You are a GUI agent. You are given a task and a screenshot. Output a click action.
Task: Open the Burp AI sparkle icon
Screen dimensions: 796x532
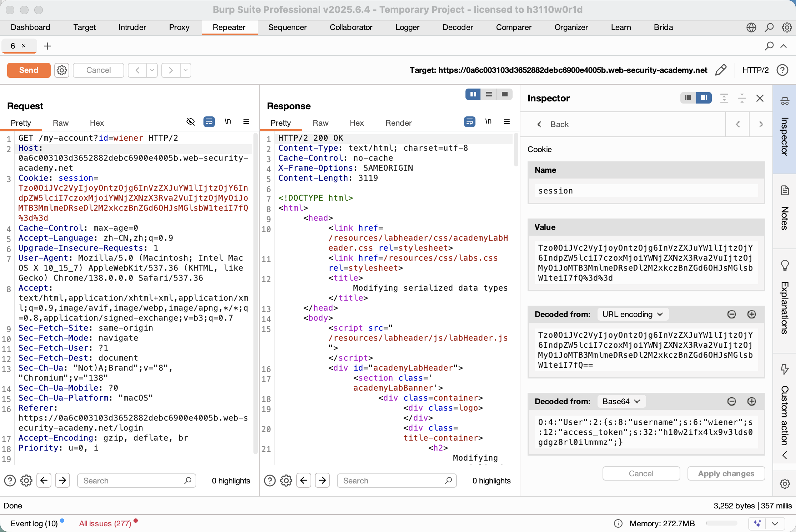(757, 523)
